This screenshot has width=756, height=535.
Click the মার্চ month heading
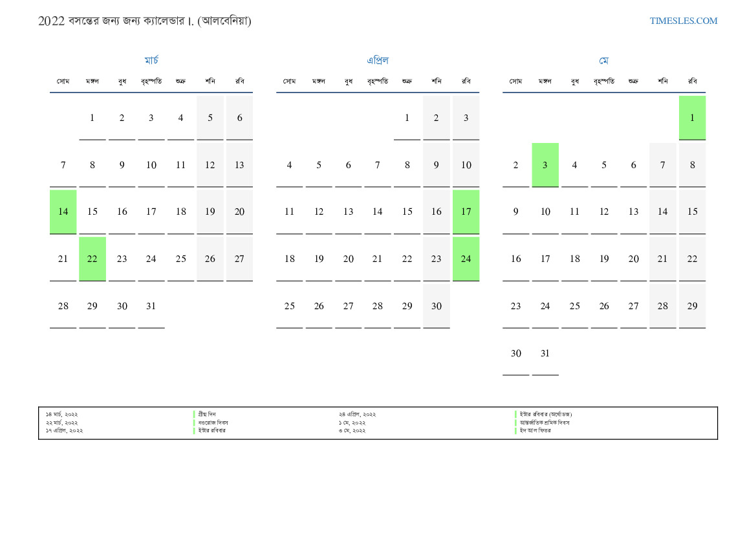[x=151, y=61]
